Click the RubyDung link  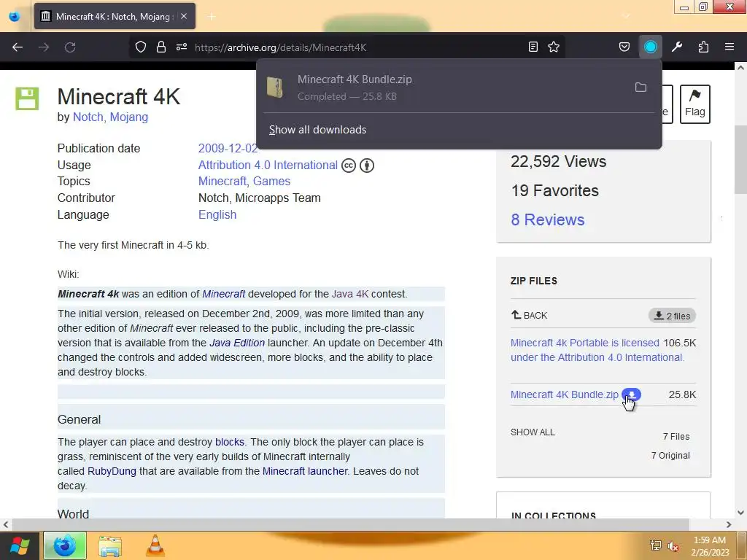pyautogui.click(x=112, y=472)
